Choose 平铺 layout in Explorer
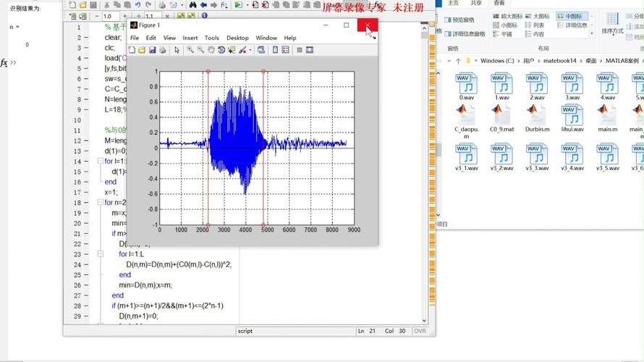The image size is (644, 362). coord(502,34)
